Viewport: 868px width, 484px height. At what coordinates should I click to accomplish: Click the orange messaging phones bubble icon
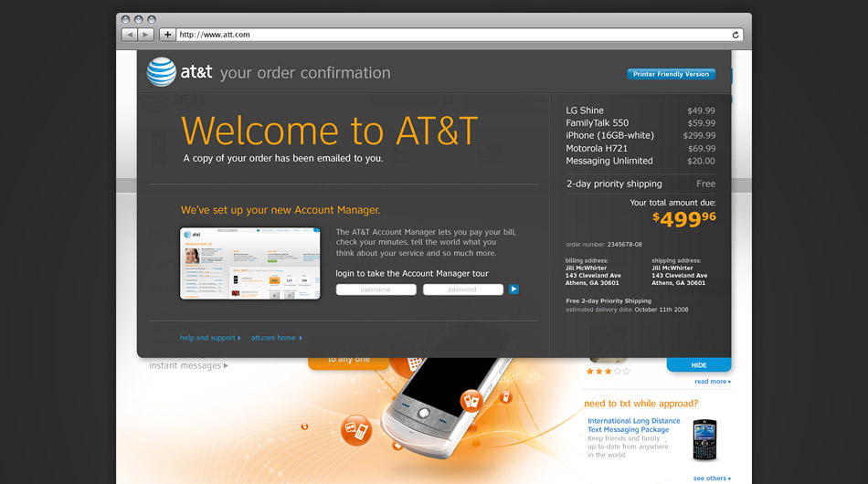click(x=356, y=430)
